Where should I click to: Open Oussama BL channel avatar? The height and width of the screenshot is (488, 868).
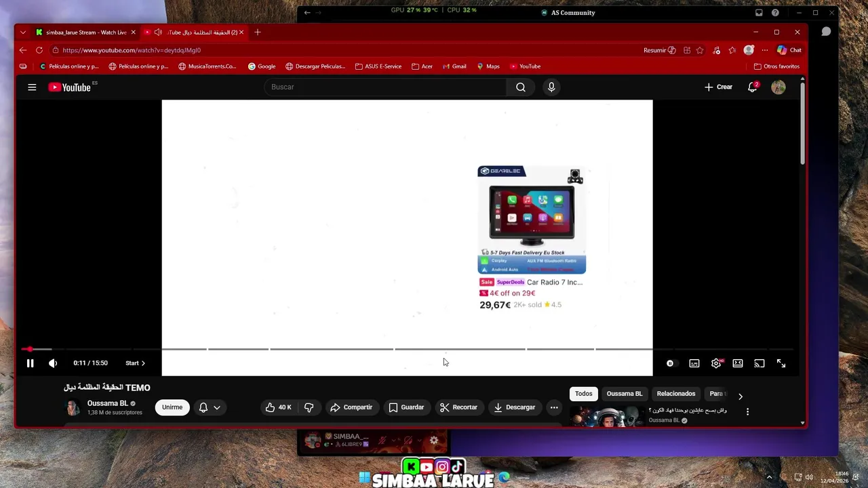pyautogui.click(x=73, y=407)
